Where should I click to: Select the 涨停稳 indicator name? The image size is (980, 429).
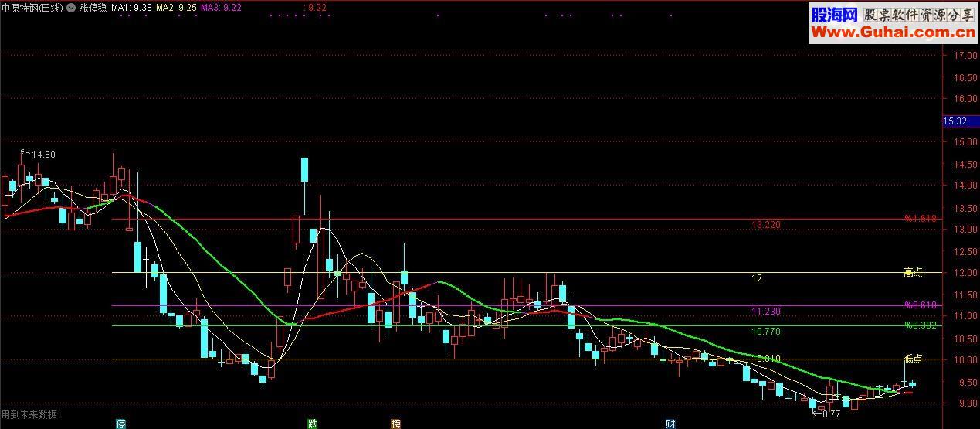(93, 7)
